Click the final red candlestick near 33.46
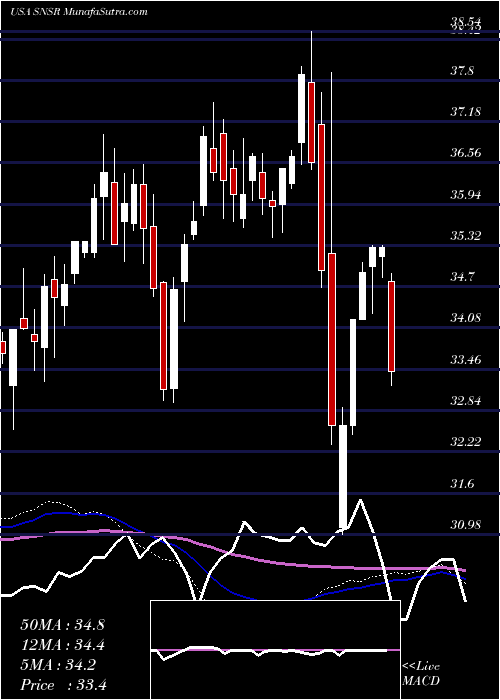Viewport: 500px width, 700px height. [x=392, y=326]
